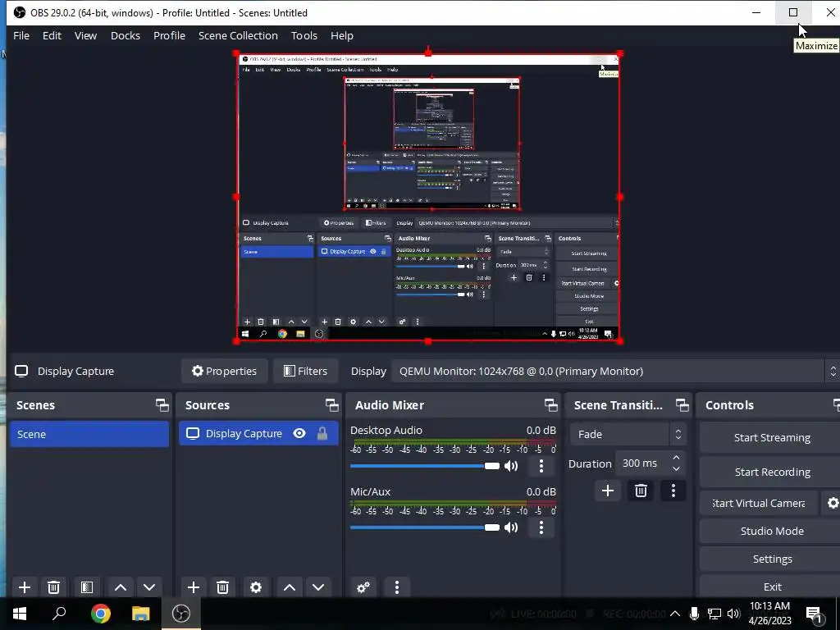Select Display Capture source row
Screen dimensions: 840x630
pos(258,433)
